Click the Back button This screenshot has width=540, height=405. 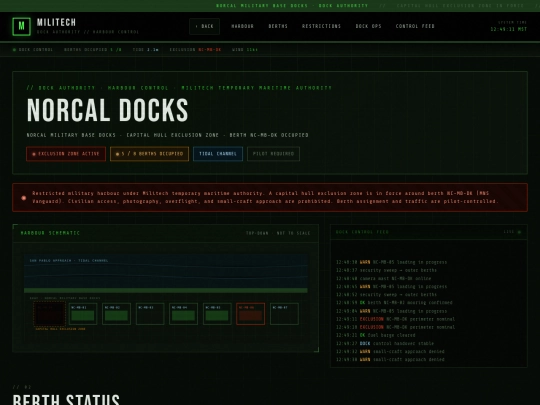pos(204,26)
